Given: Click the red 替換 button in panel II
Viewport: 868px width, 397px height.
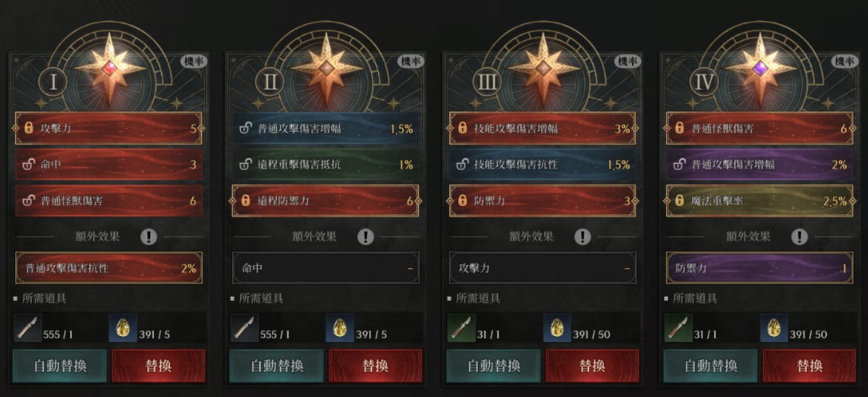Looking at the screenshot, I should point(375,366).
